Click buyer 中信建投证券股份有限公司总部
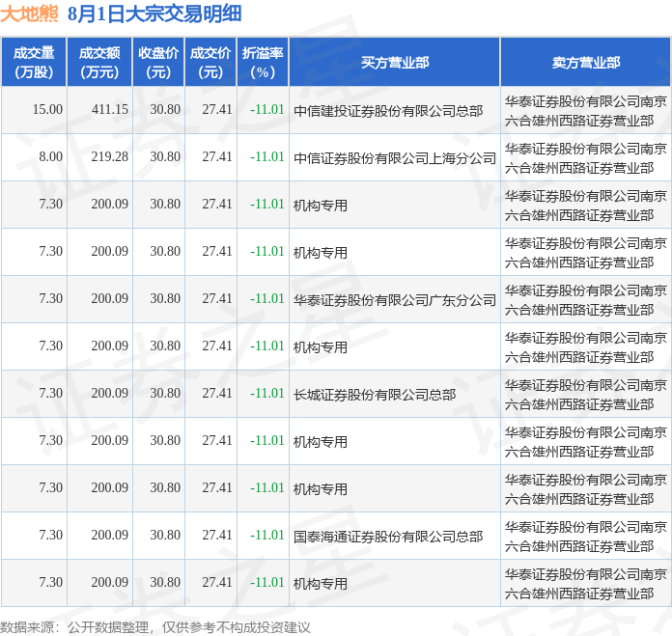 tap(388, 111)
